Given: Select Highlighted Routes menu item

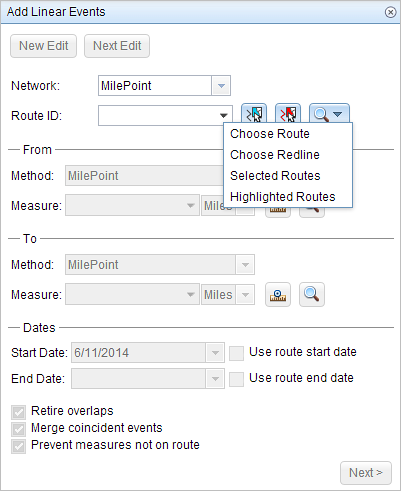Looking at the screenshot, I should pos(288,197).
